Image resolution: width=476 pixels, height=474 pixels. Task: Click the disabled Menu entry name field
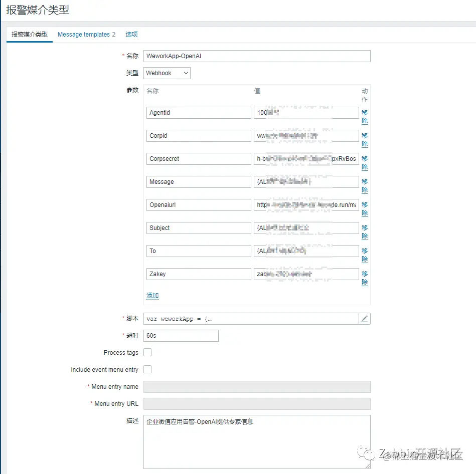coord(257,387)
